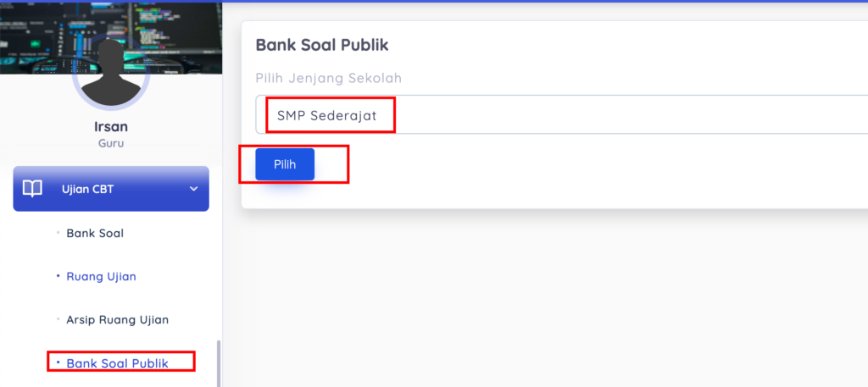This screenshot has height=387, width=868.
Task: Click the grey bullet beside Arsip Ruang Ujian
Action: (58, 319)
